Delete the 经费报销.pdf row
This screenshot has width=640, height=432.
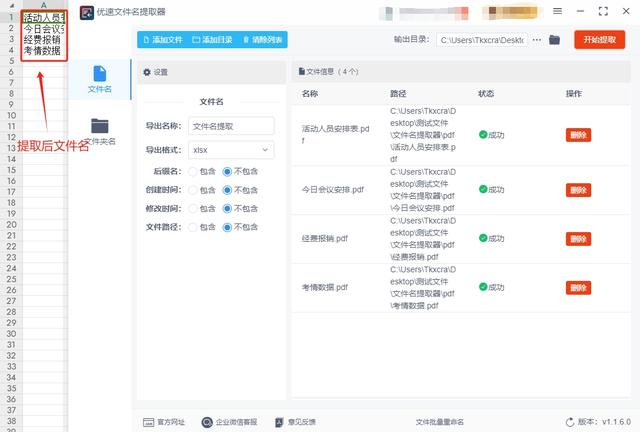pyautogui.click(x=578, y=239)
